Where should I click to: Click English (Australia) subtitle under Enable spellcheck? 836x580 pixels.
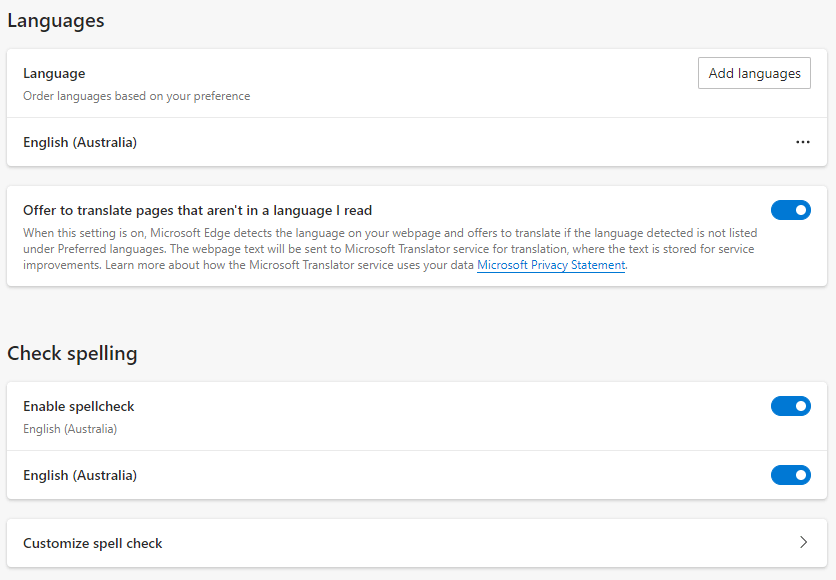(70, 429)
